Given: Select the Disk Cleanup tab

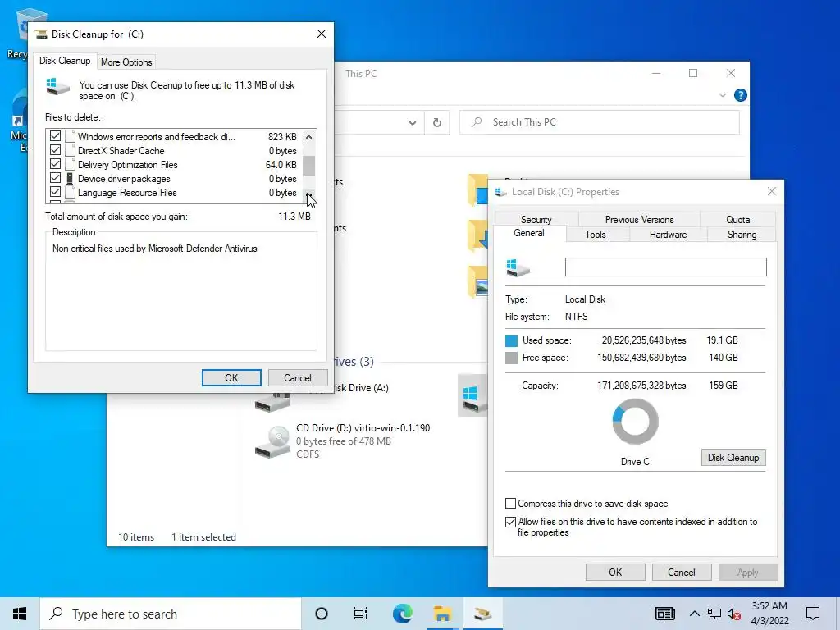Looking at the screenshot, I should point(65,61).
